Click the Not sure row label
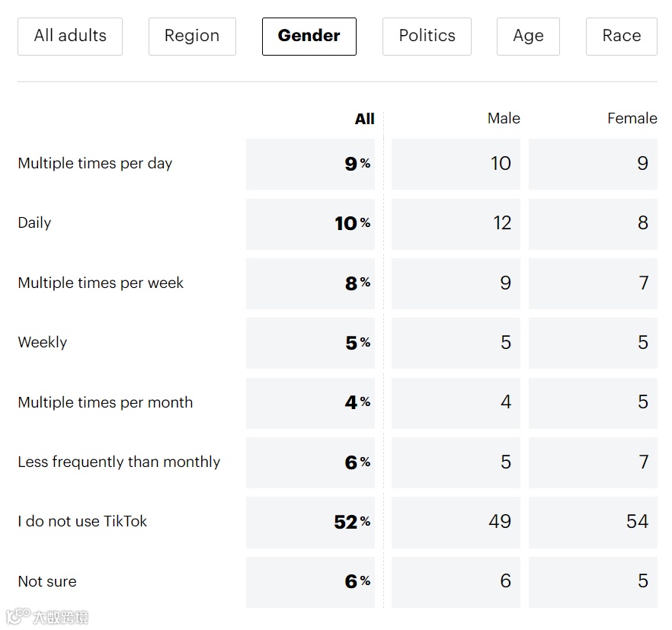Screen dimensions: 672x630 click(x=47, y=581)
